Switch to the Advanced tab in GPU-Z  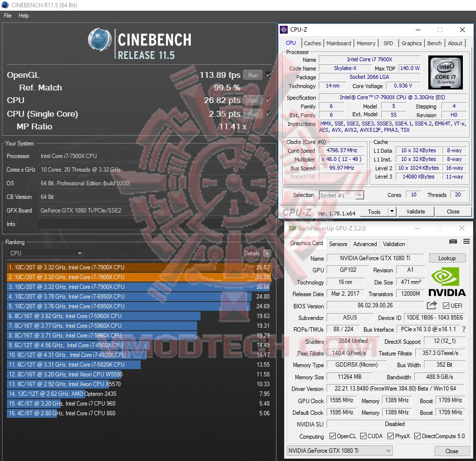click(365, 244)
